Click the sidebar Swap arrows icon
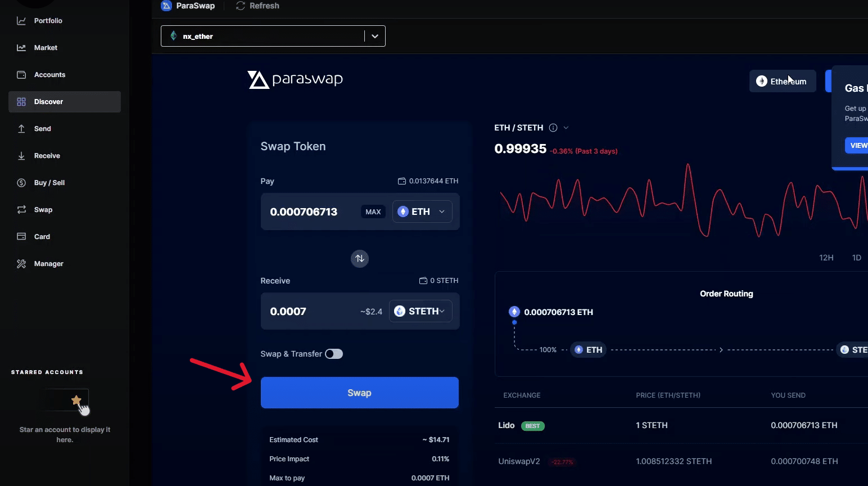 pyautogui.click(x=21, y=210)
